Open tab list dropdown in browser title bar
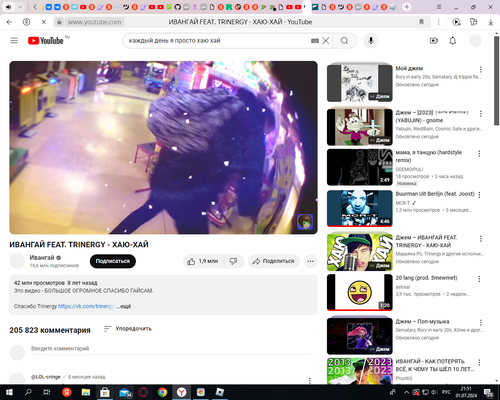Screen dimensions: 500x400 pos(20,7)
